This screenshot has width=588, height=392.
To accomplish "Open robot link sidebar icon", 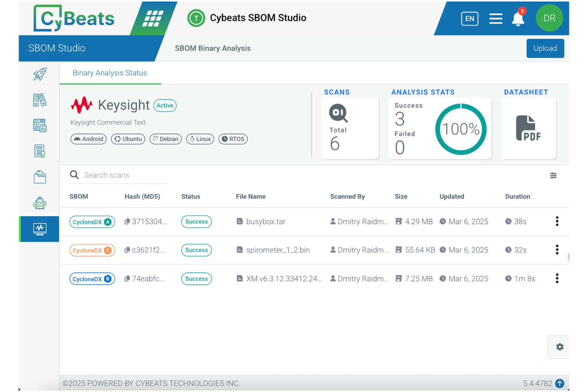I will coord(40,203).
